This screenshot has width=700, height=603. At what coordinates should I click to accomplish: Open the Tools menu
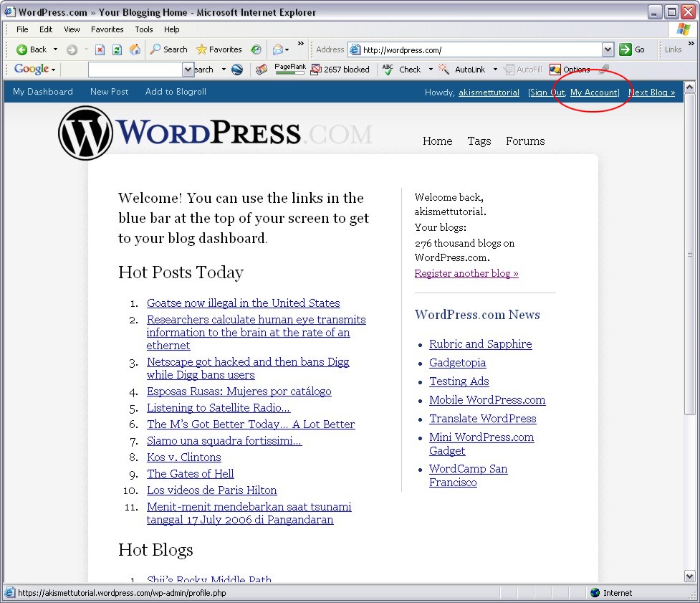(144, 29)
